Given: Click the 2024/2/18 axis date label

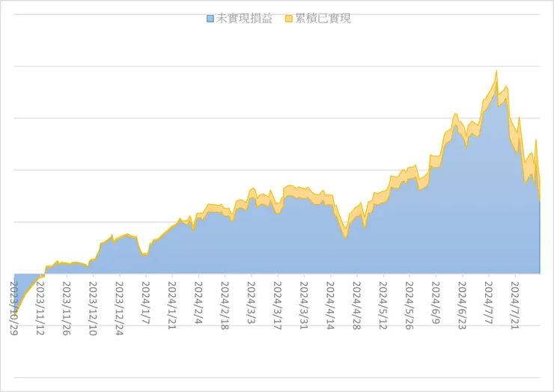Looking at the screenshot, I should point(225,305).
